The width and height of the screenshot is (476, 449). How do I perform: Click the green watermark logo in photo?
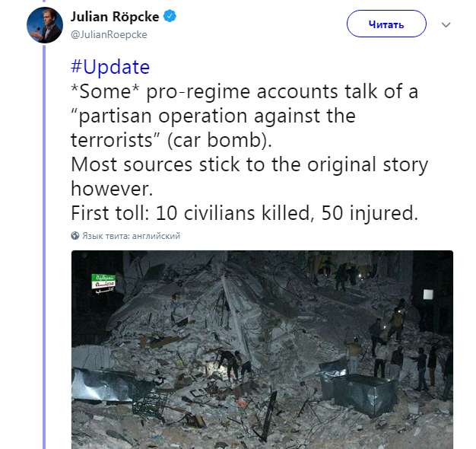pyautogui.click(x=103, y=284)
